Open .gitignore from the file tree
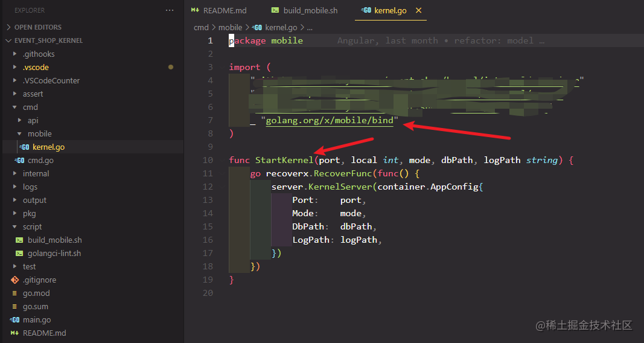 (x=39, y=280)
